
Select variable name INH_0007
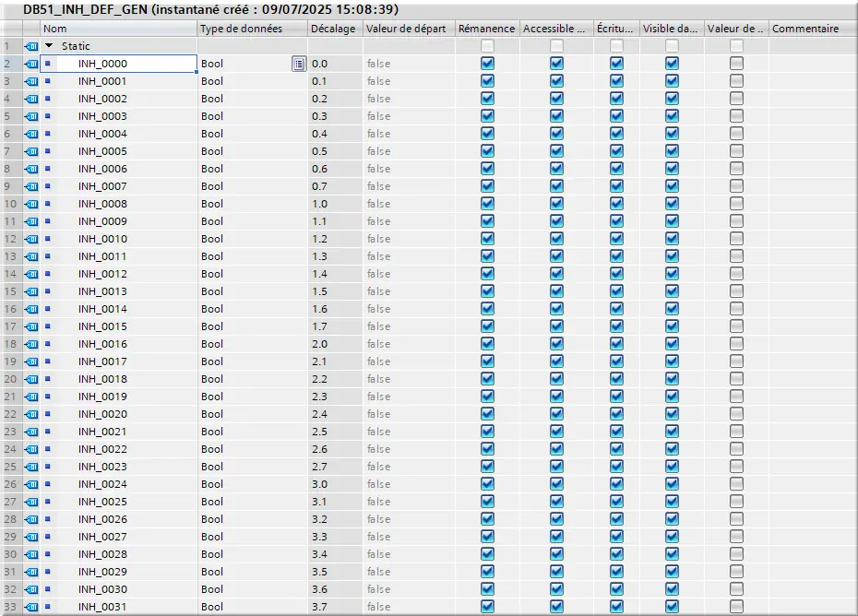102,186
